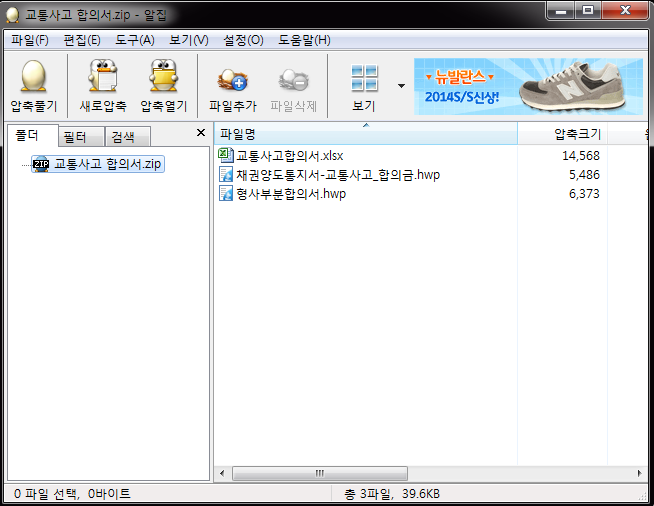Sort by 파일명 column header
This screenshot has height=506, width=654.
[x=366, y=134]
